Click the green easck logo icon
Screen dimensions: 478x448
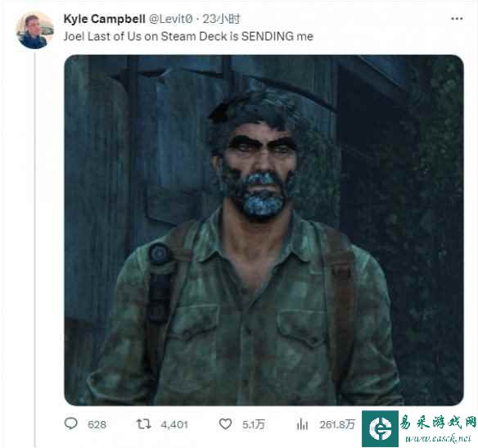(380, 429)
